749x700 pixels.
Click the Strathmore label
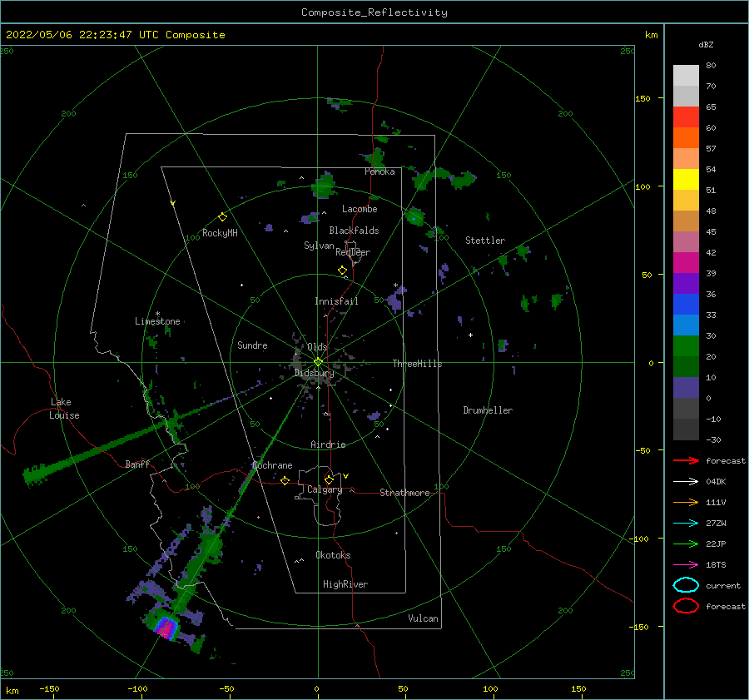(404, 493)
